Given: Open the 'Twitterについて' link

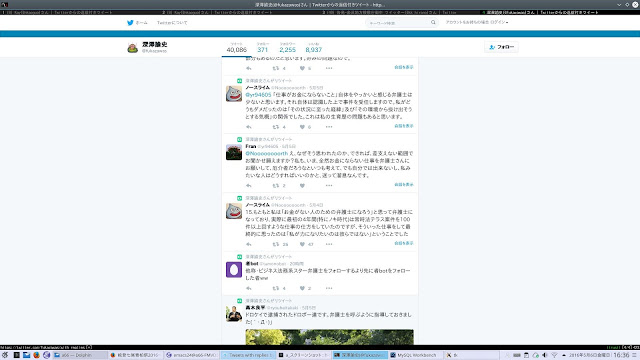Looking at the screenshot, I should (x=172, y=23).
